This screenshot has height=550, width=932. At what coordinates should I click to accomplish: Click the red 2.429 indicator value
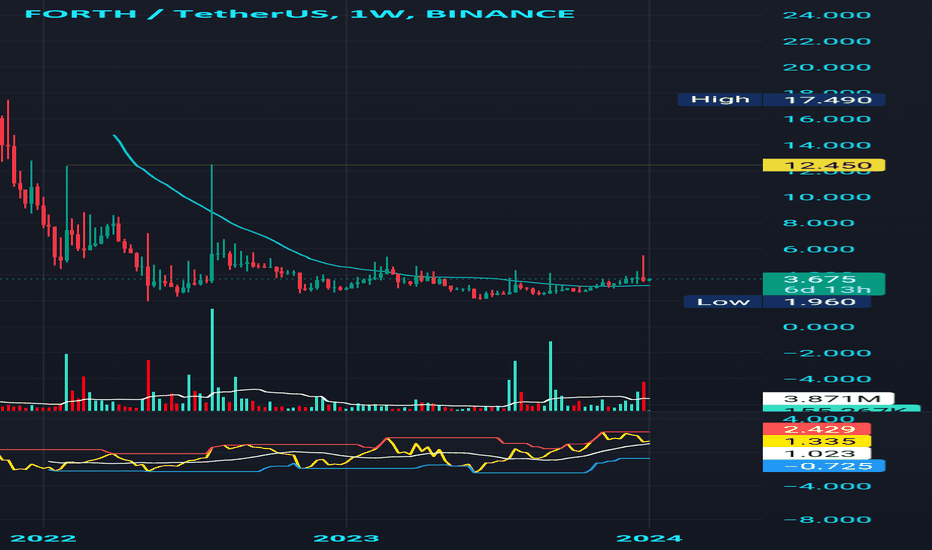pyautogui.click(x=817, y=429)
